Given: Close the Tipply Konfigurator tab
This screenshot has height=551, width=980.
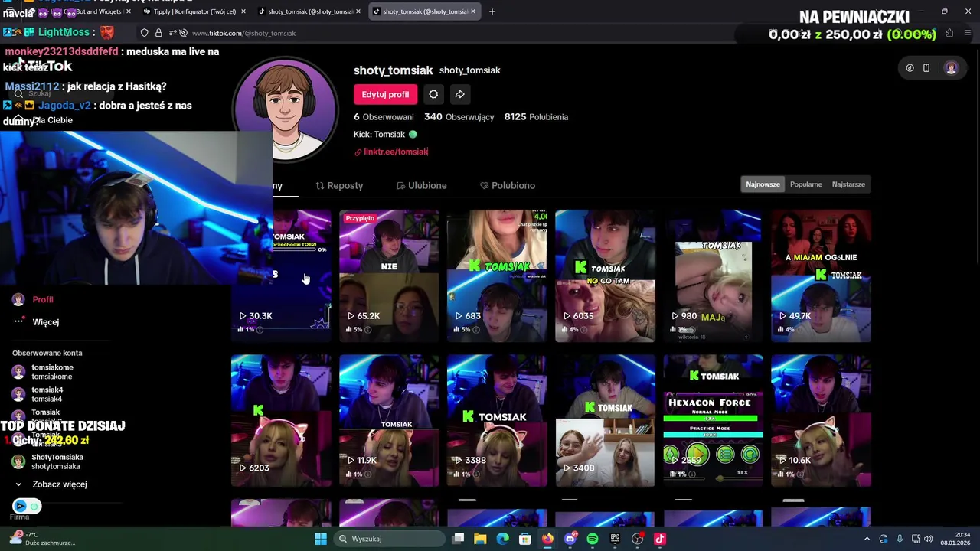Looking at the screenshot, I should click(x=243, y=11).
